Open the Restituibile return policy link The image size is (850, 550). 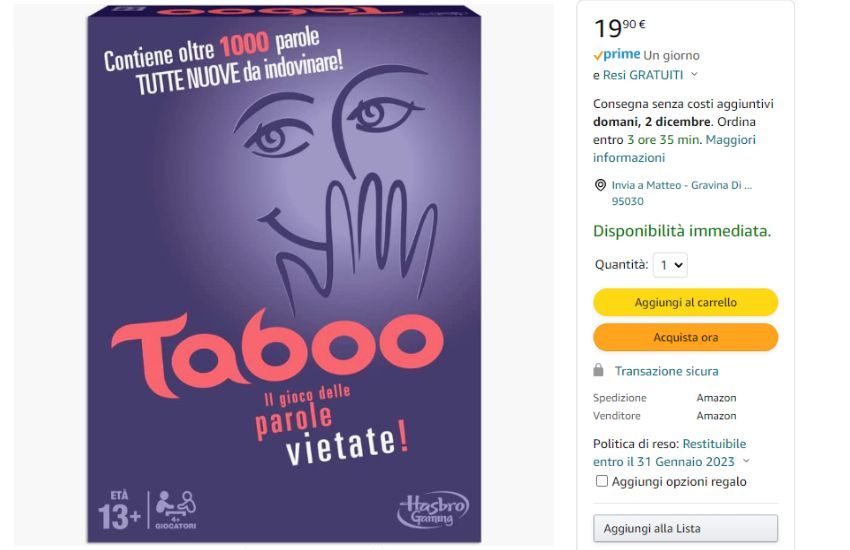[x=714, y=444]
